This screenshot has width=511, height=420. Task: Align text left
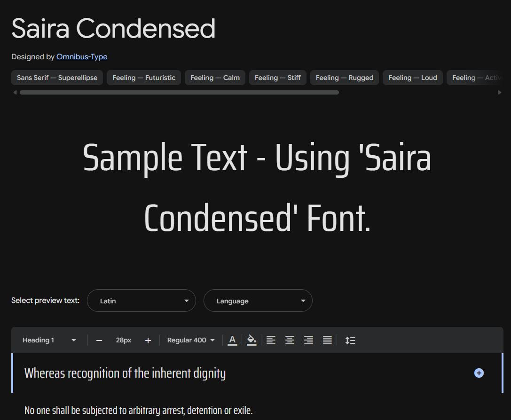click(271, 341)
